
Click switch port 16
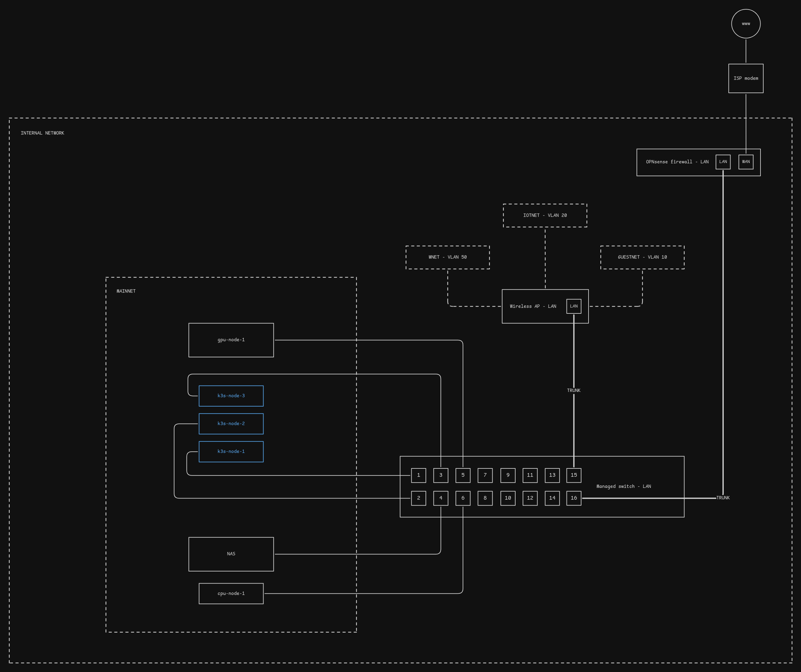pyautogui.click(x=574, y=498)
